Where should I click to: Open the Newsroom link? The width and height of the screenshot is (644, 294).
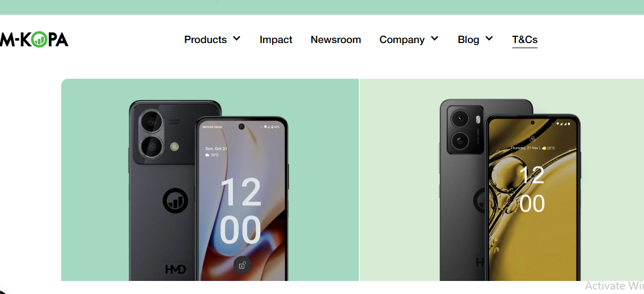click(x=336, y=40)
